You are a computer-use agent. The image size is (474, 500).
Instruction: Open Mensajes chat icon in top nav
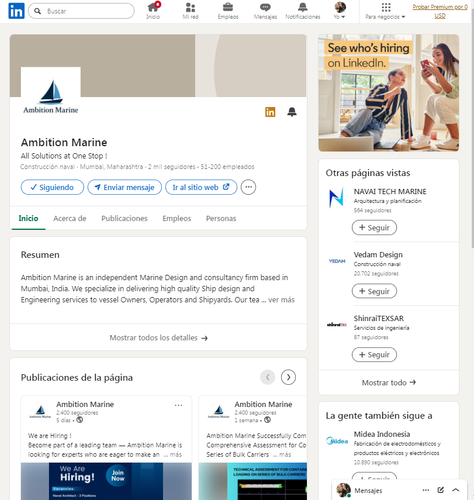265,11
